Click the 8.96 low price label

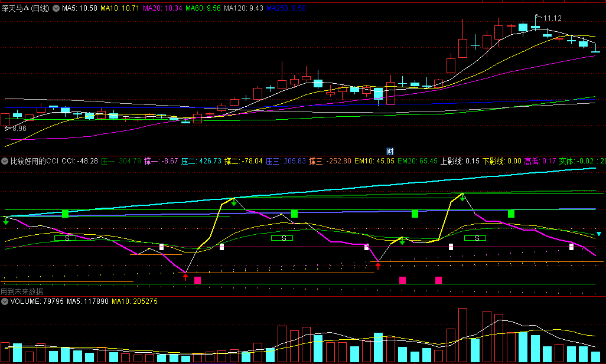(x=19, y=129)
